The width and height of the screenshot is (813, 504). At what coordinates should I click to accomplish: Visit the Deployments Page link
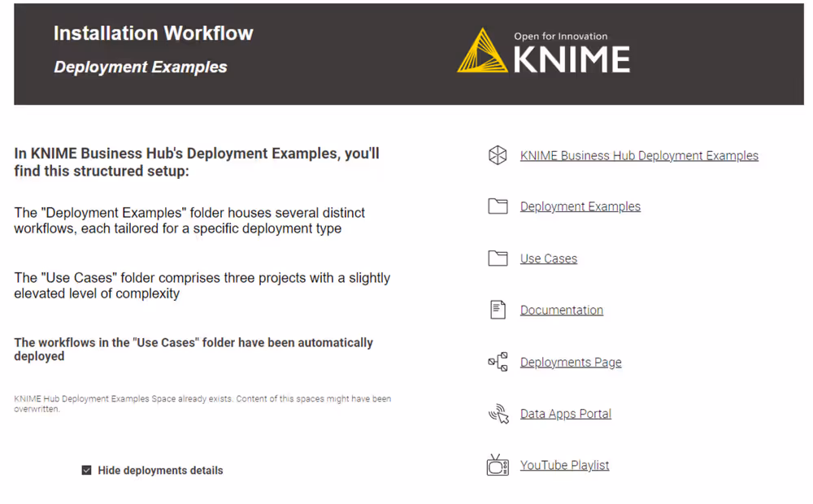point(570,362)
